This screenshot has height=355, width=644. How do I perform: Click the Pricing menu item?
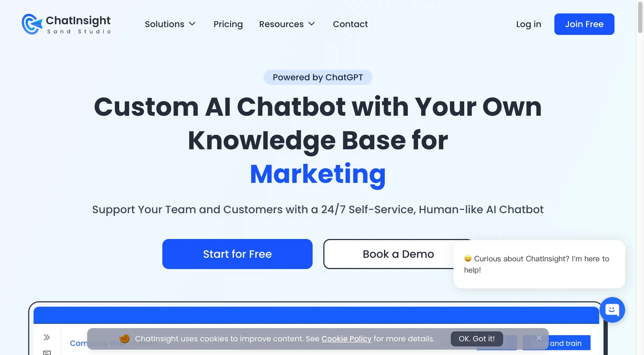[x=228, y=24]
